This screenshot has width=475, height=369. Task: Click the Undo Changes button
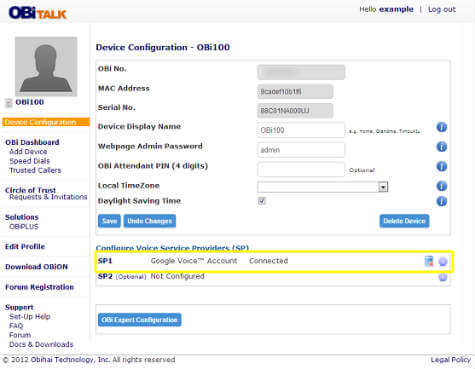pyautogui.click(x=150, y=221)
